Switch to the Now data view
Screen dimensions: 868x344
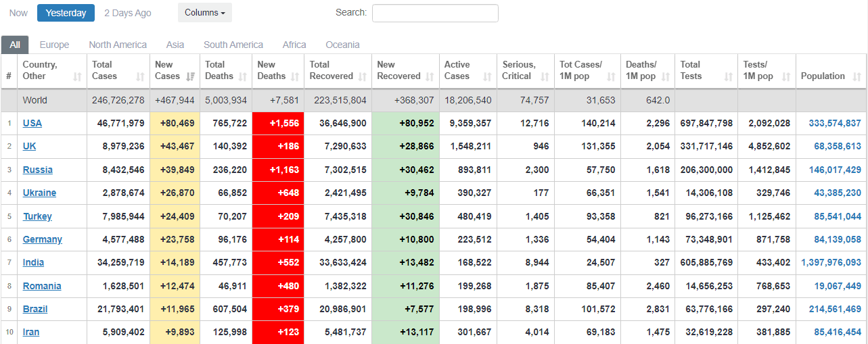tap(18, 13)
